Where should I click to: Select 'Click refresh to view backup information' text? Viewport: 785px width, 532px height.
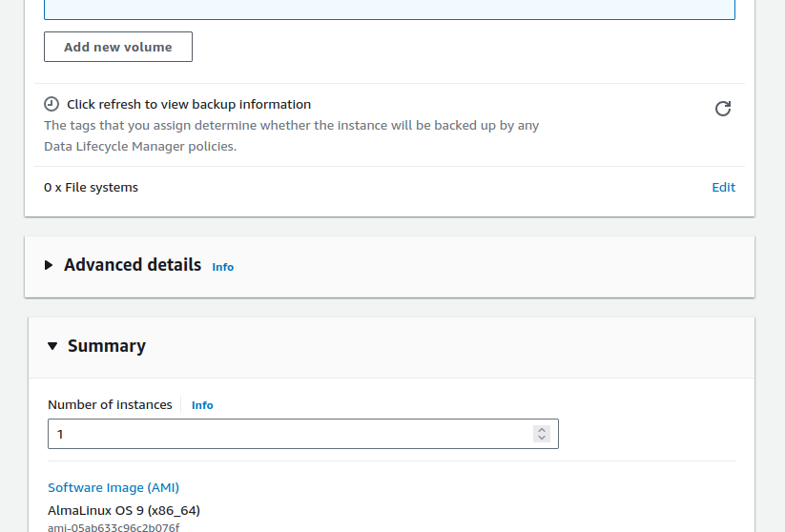coord(189,104)
